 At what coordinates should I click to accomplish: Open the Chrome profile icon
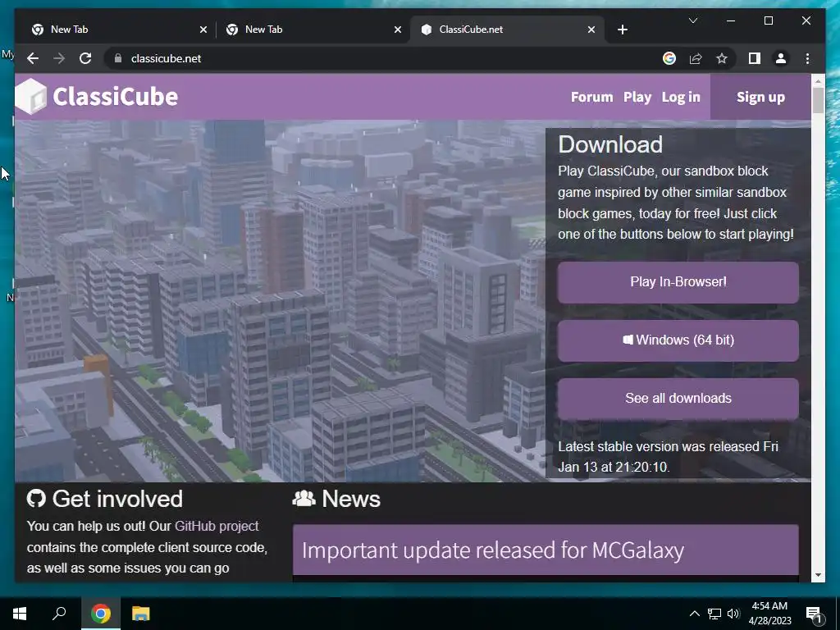tap(781, 58)
